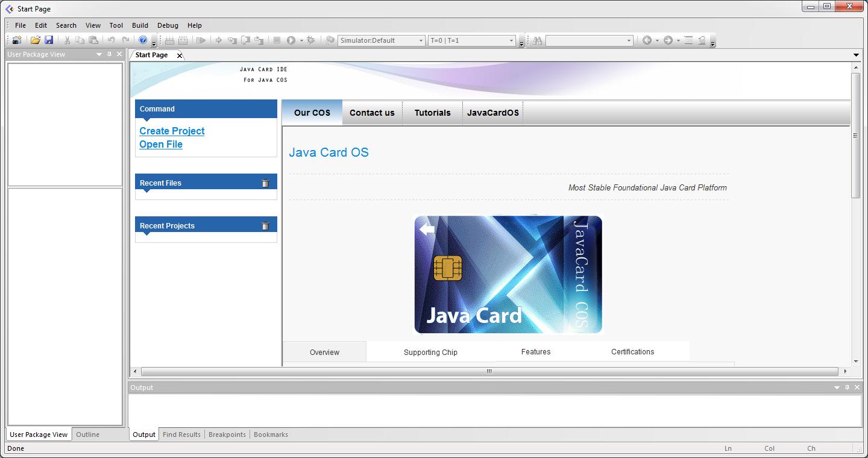Open the document tab list dropdown arrow
This screenshot has width=868, height=458.
(x=857, y=55)
